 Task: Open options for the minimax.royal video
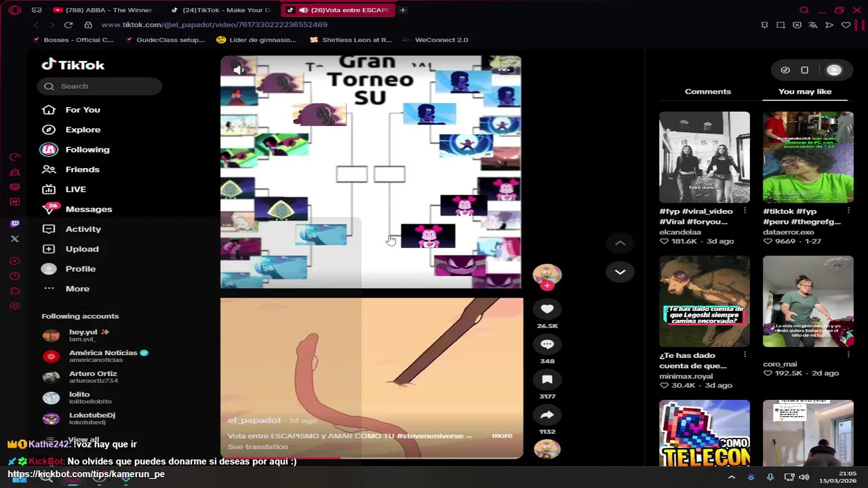point(745,355)
